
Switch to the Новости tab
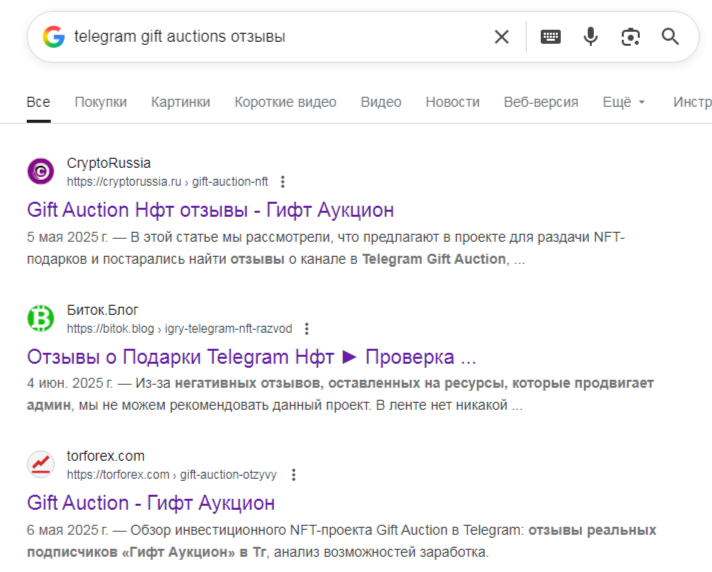(x=452, y=102)
